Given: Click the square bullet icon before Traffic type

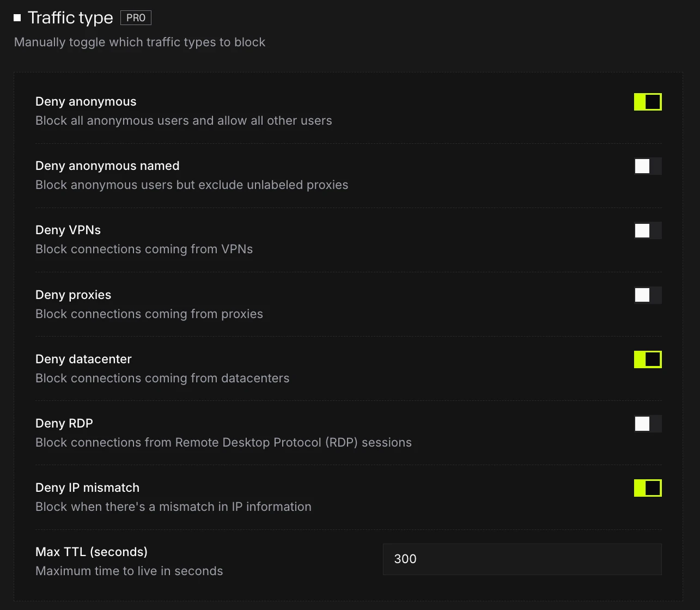Looking at the screenshot, I should click(x=17, y=17).
